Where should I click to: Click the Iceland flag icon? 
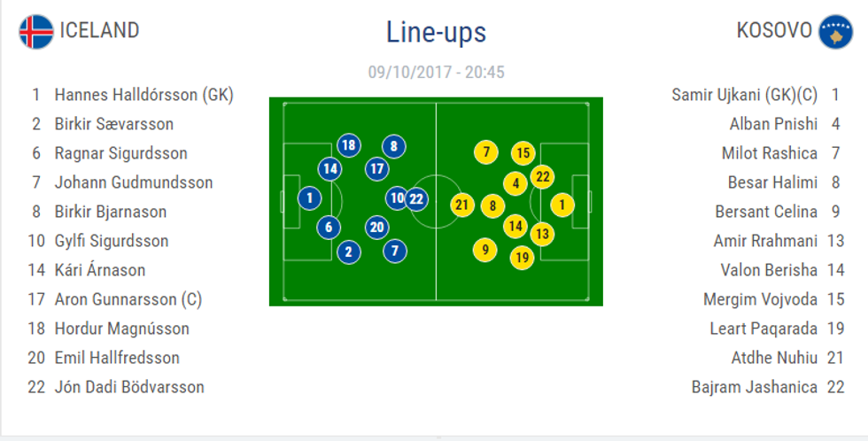click(36, 31)
